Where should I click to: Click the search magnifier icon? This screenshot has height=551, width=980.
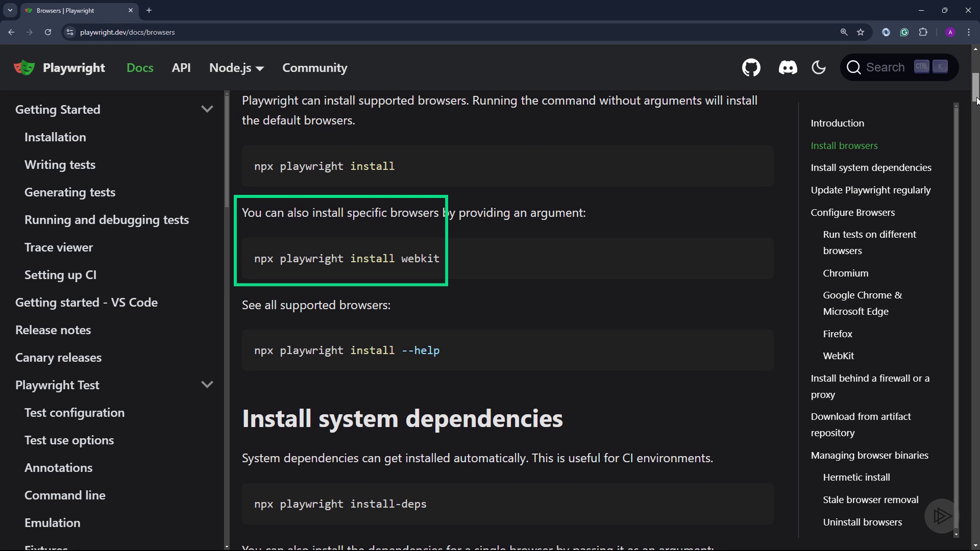pyautogui.click(x=853, y=67)
